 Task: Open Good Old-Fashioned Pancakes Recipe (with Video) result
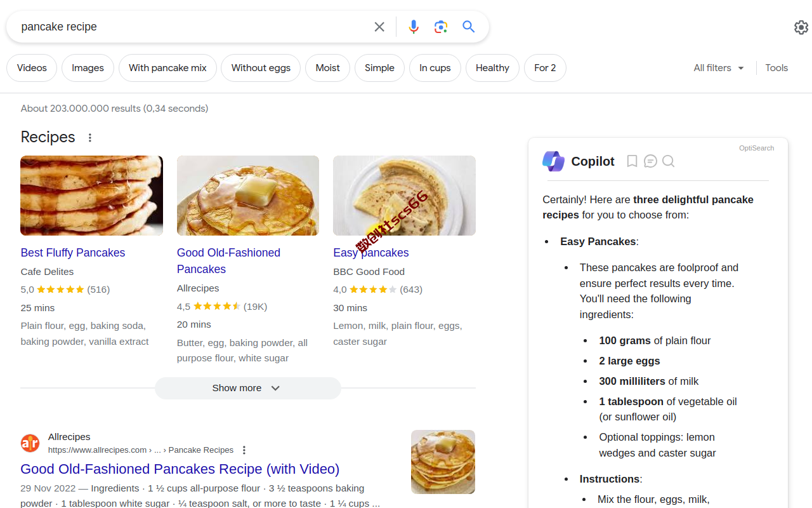[x=180, y=469]
